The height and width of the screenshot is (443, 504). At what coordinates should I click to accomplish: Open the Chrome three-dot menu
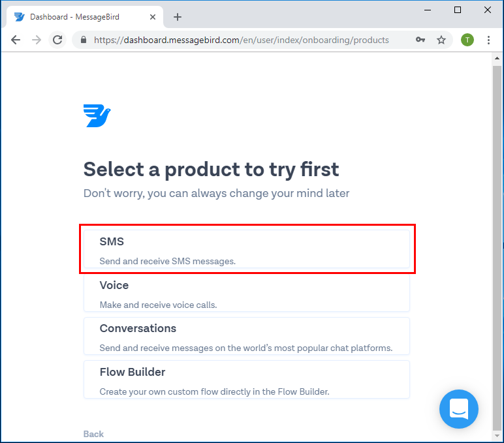tap(488, 40)
